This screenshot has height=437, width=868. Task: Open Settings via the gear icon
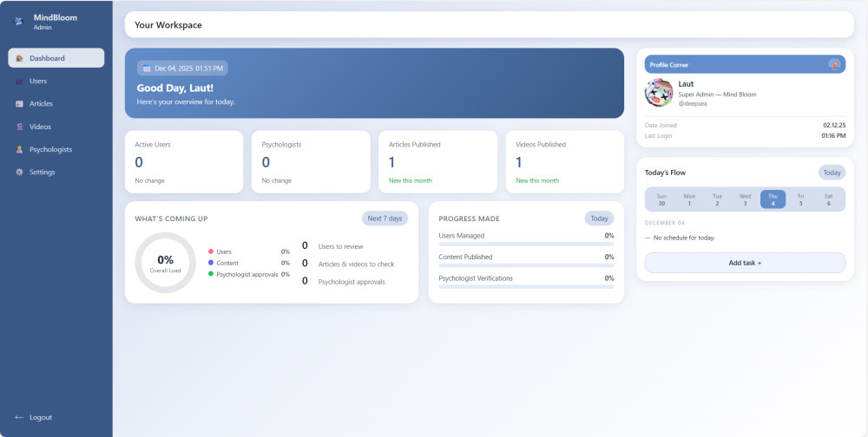pos(20,172)
